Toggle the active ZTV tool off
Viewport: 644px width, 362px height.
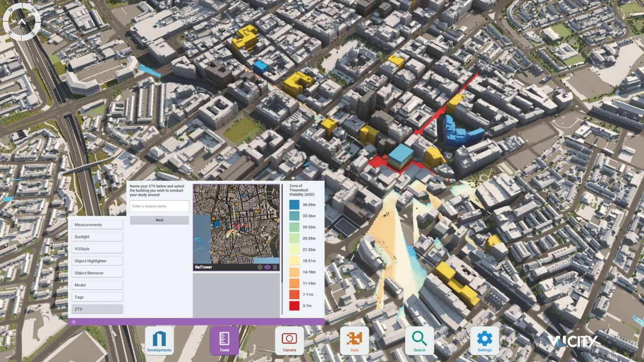click(x=97, y=309)
